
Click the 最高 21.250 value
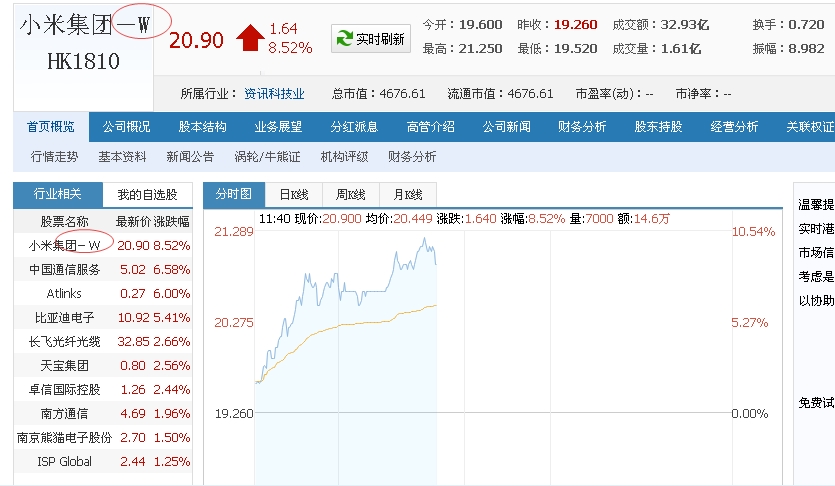pyautogui.click(x=480, y=48)
